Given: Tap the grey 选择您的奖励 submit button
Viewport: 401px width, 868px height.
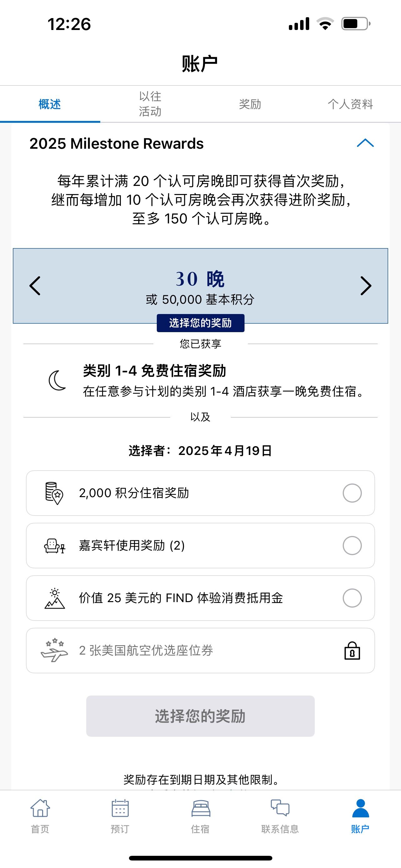Looking at the screenshot, I should pyautogui.click(x=200, y=716).
